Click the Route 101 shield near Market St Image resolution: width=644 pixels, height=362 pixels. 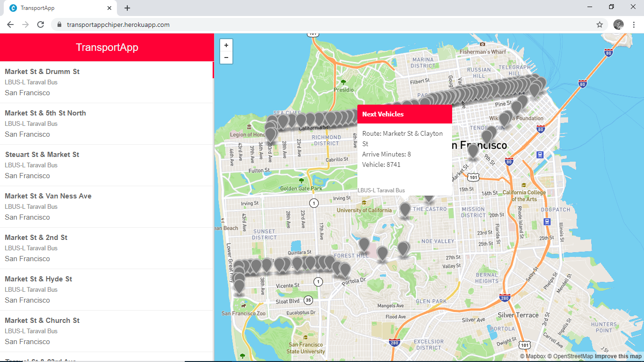point(474,177)
